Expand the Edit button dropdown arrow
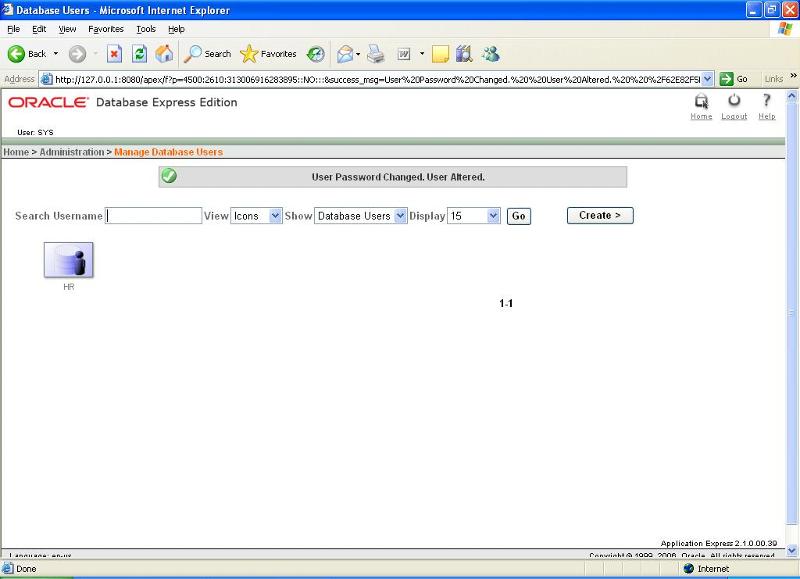800x579 pixels. pyautogui.click(x=422, y=54)
